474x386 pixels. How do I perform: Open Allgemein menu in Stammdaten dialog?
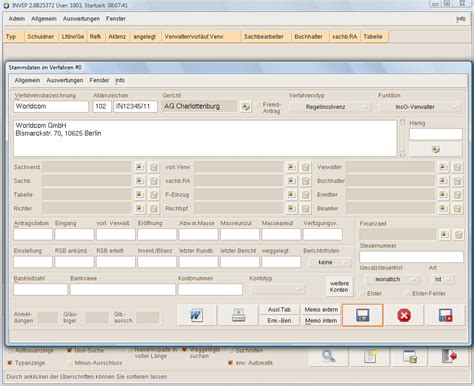point(27,80)
